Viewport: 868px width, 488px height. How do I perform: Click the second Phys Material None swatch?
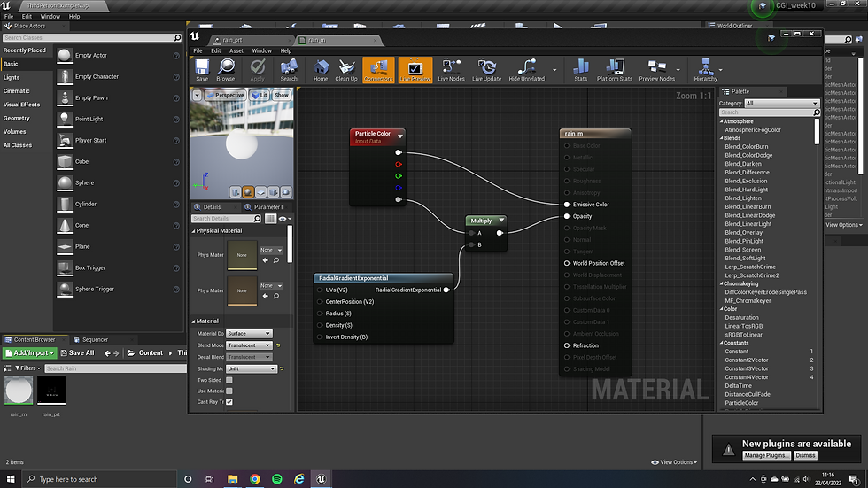(x=242, y=290)
